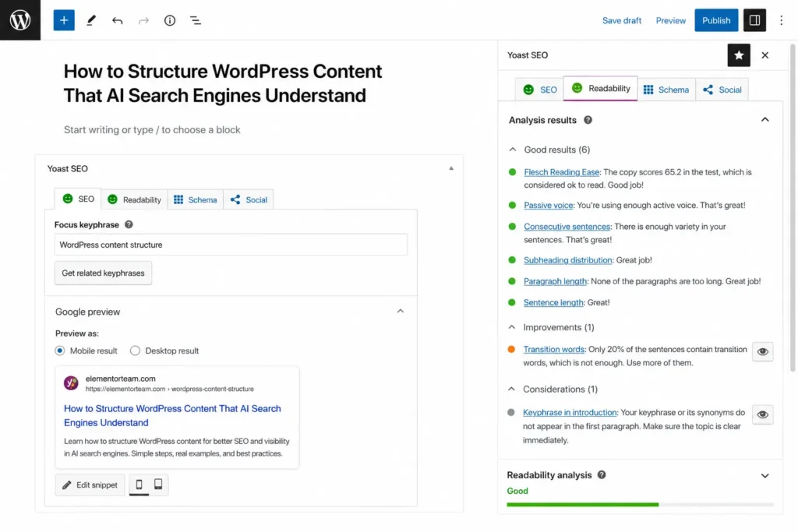This screenshot has width=798, height=532.
Task: Open the Consecutive sentences link
Action: (567, 227)
